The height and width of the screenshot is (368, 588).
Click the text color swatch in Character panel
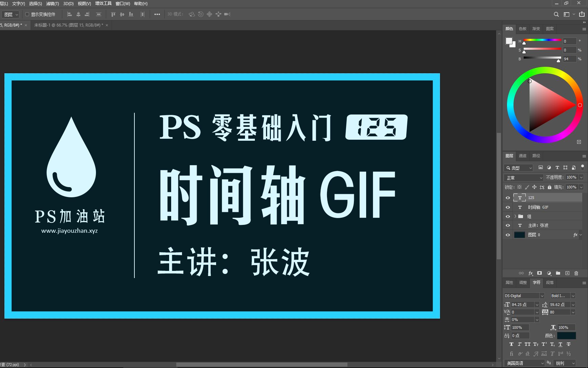coord(566,335)
